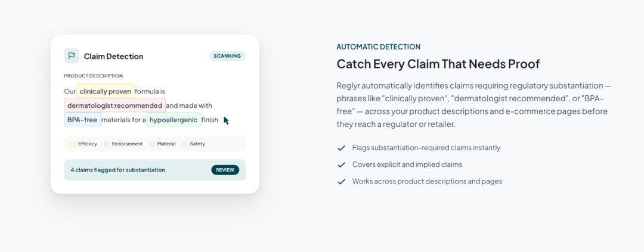The width and height of the screenshot is (644, 252).
Task: Click checkmark beside 'Works across product descriptions'
Action: 342,181
